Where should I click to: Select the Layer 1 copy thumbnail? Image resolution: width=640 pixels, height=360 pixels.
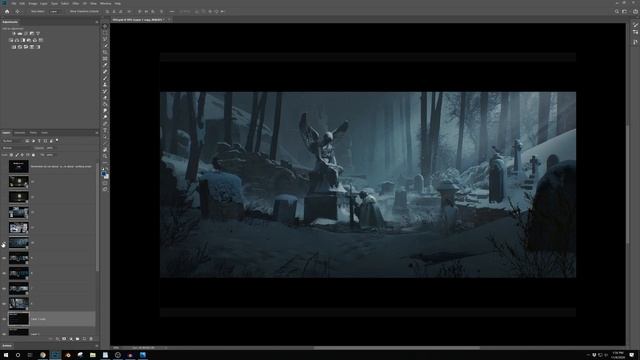[x=19, y=319]
